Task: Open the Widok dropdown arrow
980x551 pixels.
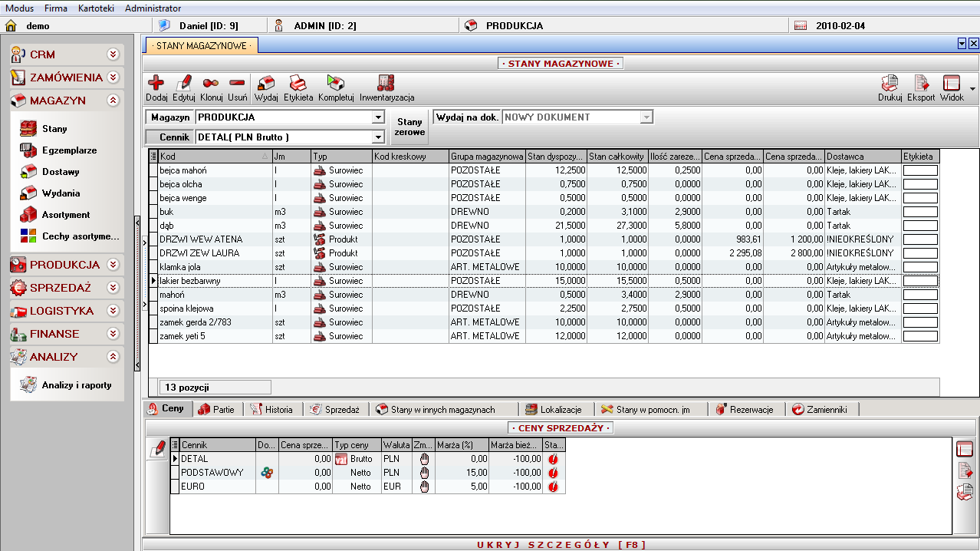Action: pyautogui.click(x=972, y=88)
